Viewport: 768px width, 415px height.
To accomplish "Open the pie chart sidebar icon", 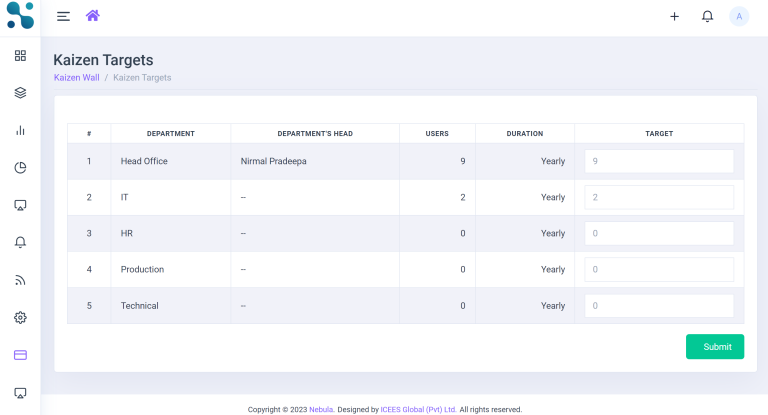I will click(20, 167).
